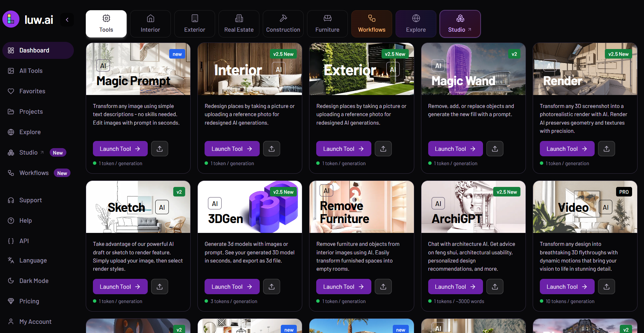644x333 pixels.
Task: Click the share icon on Video card
Action: (x=607, y=287)
